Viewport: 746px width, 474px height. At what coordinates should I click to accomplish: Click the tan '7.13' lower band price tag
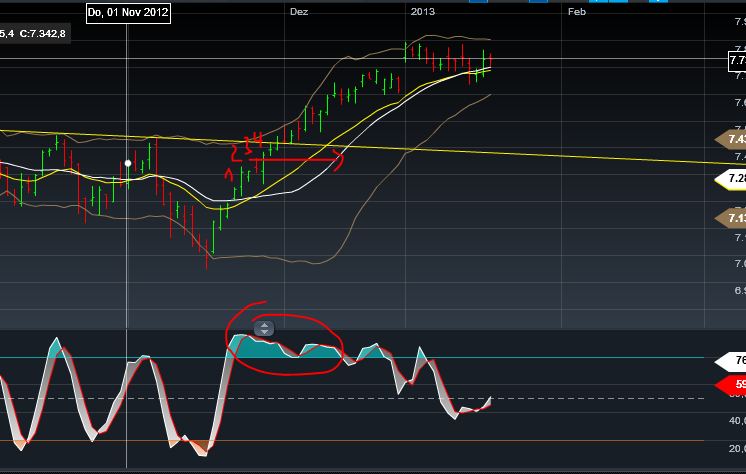point(731,218)
